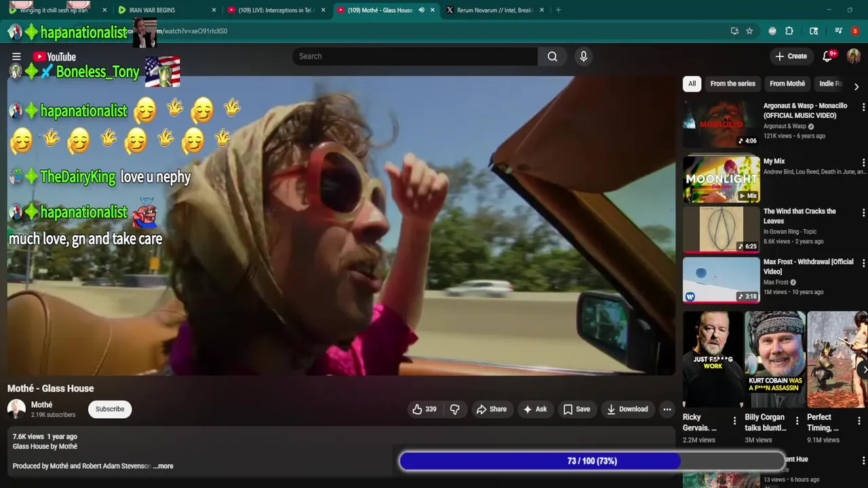Screen dimensions: 868x488
Task: Go to the YouTube home logo
Action: pos(54,57)
